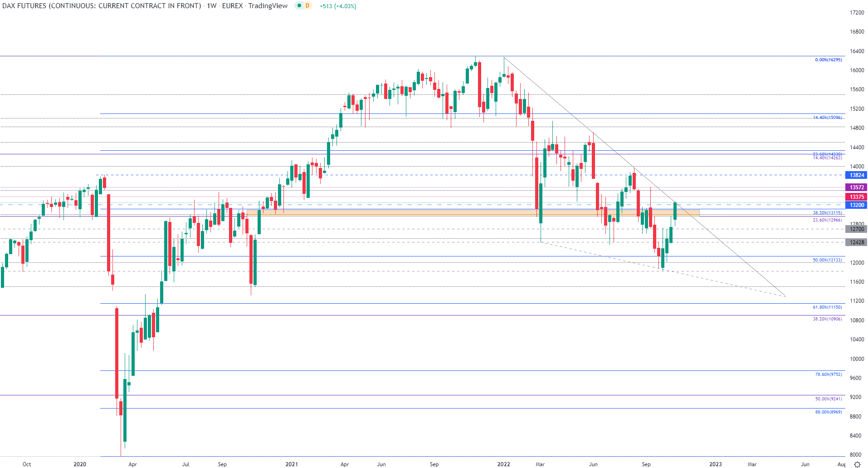Select the blue 13200 price label

point(856,205)
